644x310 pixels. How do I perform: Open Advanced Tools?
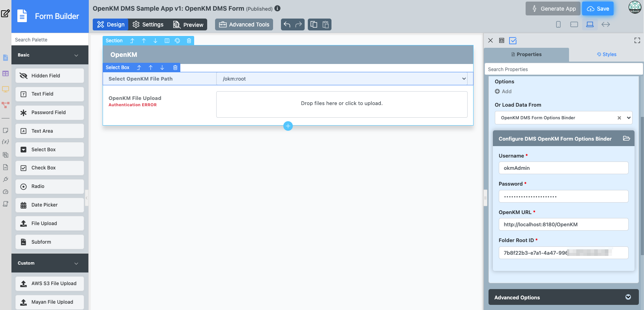coord(244,24)
